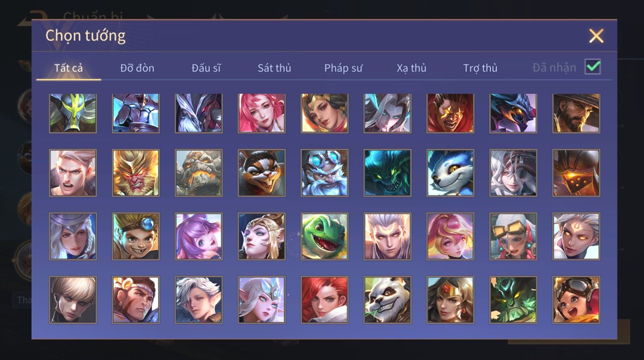
Task: Switch to the Đỡ đòn tab
Action: pyautogui.click(x=137, y=68)
